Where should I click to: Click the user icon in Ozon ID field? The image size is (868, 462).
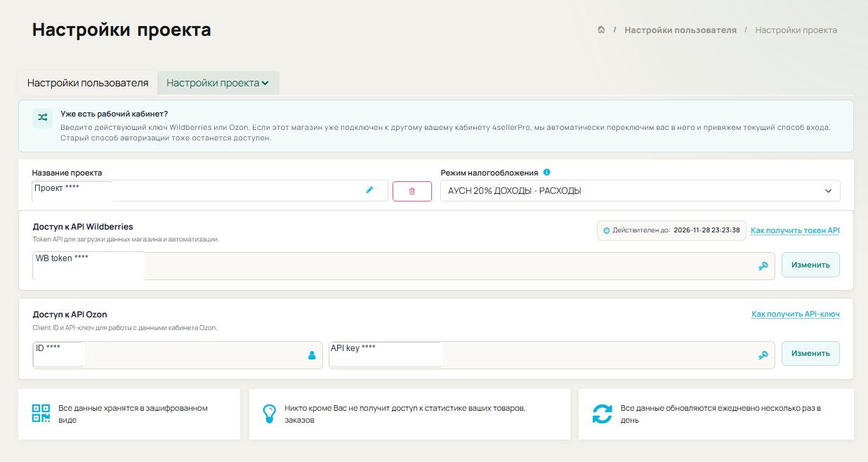[312, 355]
